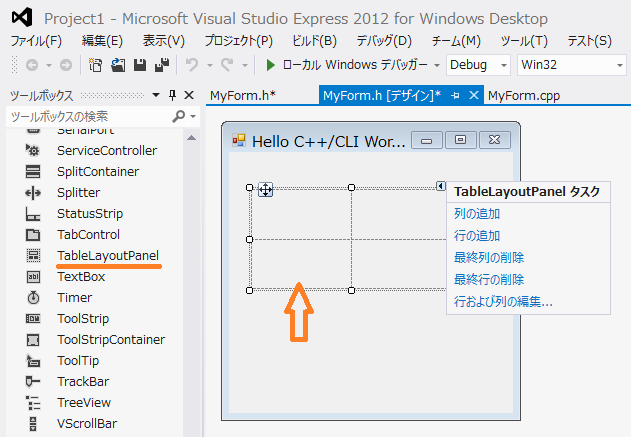Click the redo arrow icon
The width and height of the screenshot is (631, 437).
pos(227,65)
